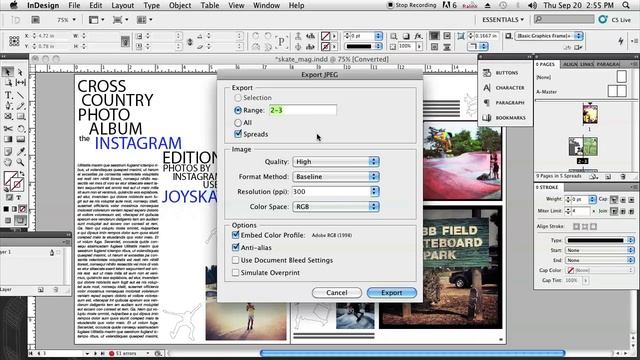Click the fill and stroke color swatch
Screen dimensions: 640x360
tap(14, 182)
